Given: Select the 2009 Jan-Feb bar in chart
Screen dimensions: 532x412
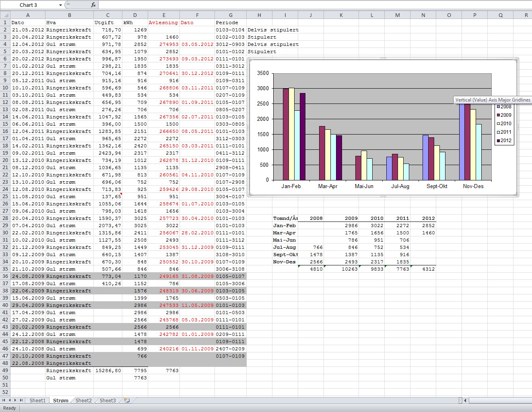Looking at the screenshot, I should coord(286,134).
